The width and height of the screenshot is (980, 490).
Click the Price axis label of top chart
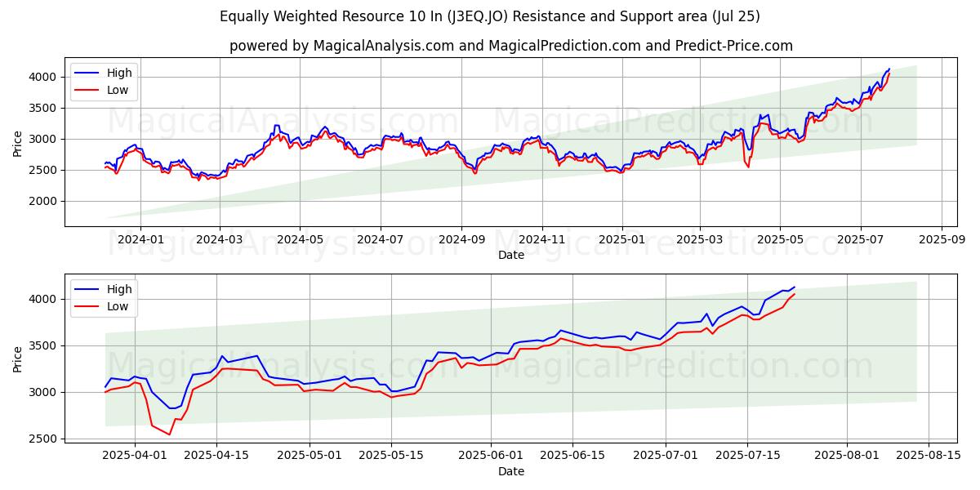18,142
